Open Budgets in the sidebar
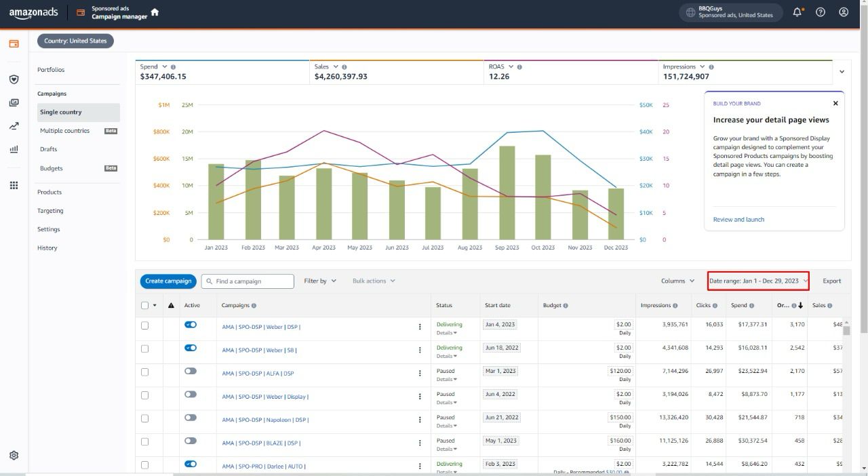This screenshot has height=476, width=868. point(51,168)
